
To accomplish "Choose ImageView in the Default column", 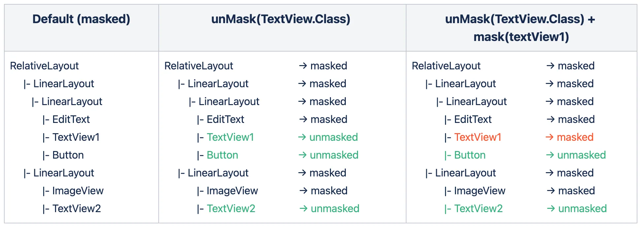I will 78,191.
